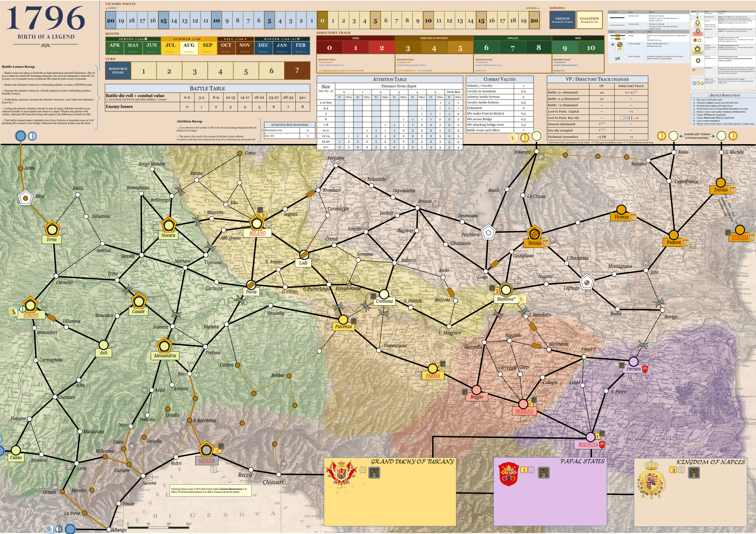
Task: Click turn track space 7
Action: click(297, 70)
